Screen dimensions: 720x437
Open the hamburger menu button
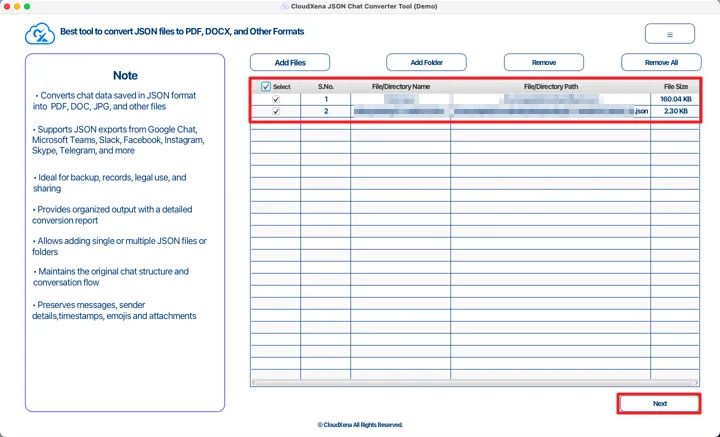pos(669,34)
